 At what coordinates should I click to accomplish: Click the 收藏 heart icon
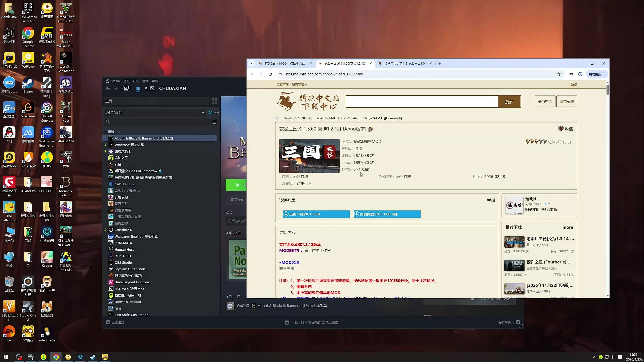pyautogui.click(x=560, y=129)
